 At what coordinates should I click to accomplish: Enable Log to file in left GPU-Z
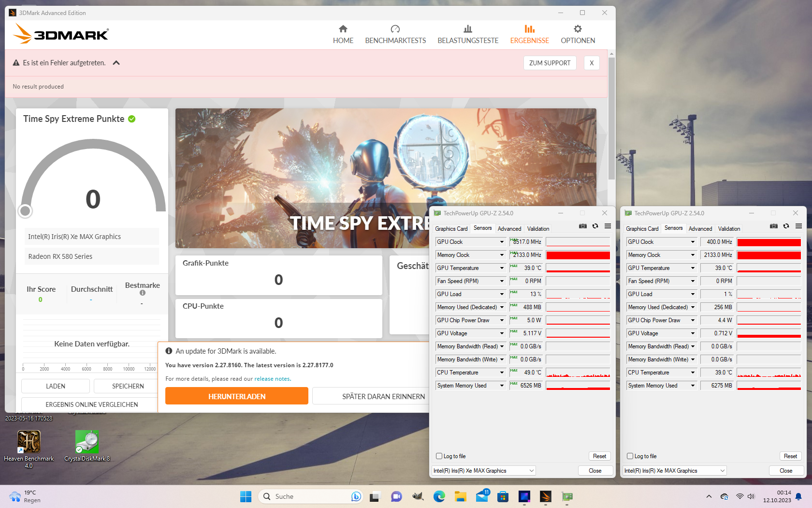coord(439,456)
